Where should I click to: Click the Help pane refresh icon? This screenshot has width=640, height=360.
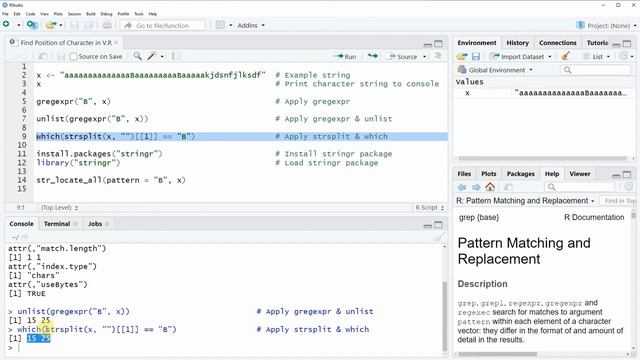629,187
